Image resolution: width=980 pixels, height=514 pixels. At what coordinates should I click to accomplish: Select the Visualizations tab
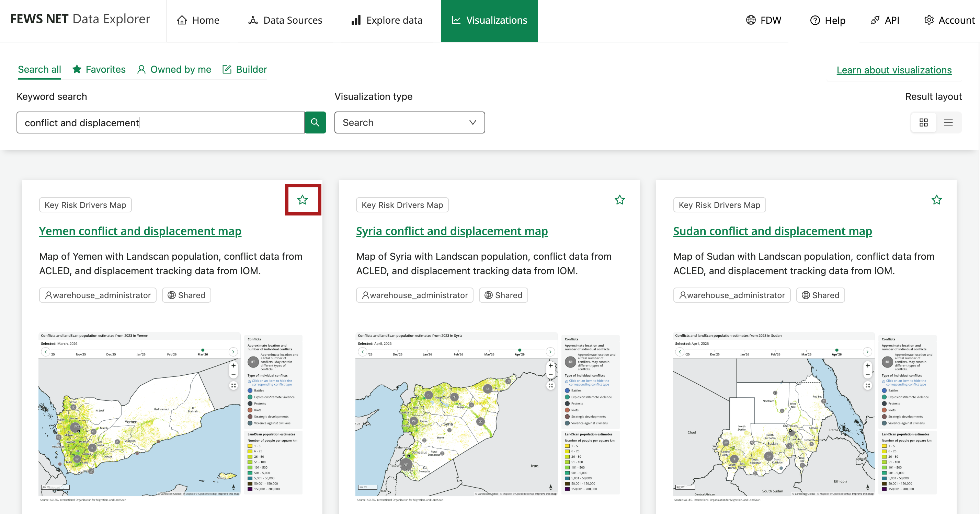tap(489, 21)
